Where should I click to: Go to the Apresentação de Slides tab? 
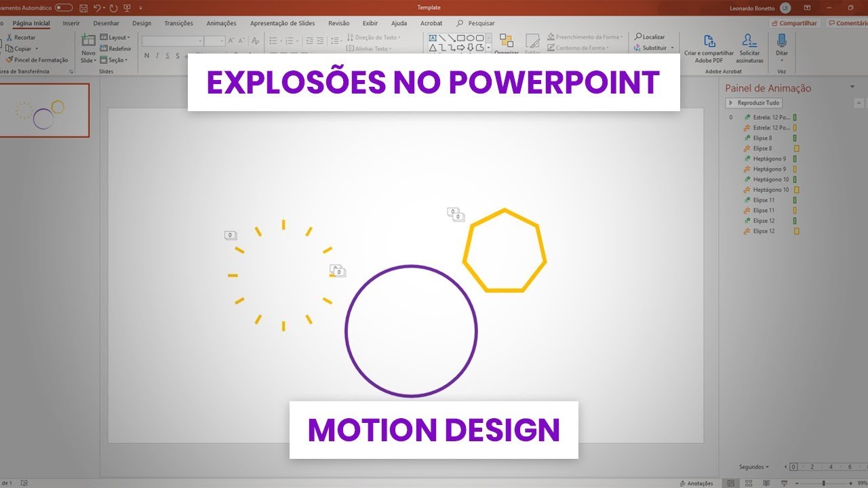coord(283,23)
